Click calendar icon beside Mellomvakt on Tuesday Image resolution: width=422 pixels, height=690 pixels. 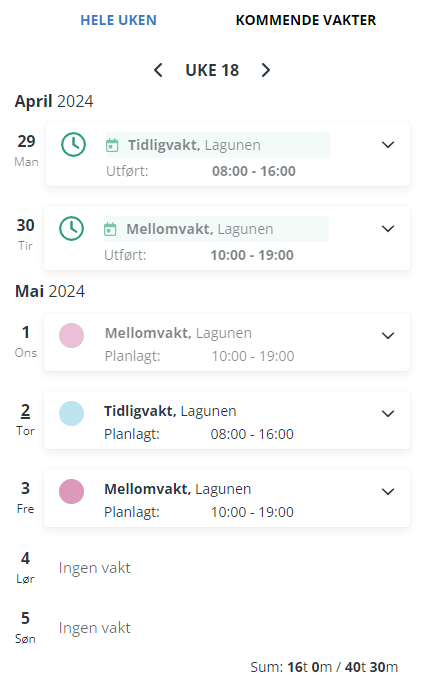pos(110,229)
